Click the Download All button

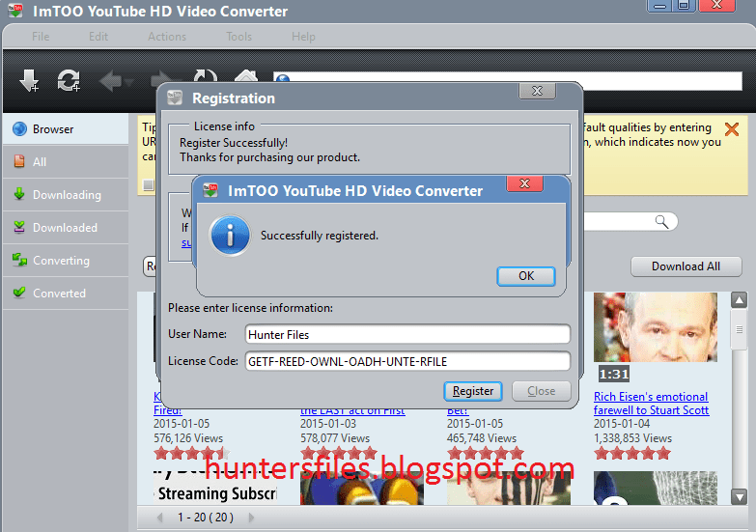(686, 266)
